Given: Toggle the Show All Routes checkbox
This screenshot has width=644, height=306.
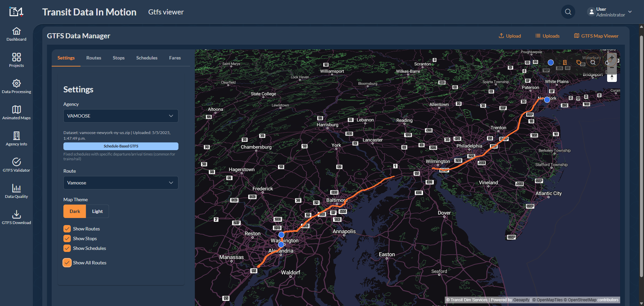Looking at the screenshot, I should (x=67, y=263).
